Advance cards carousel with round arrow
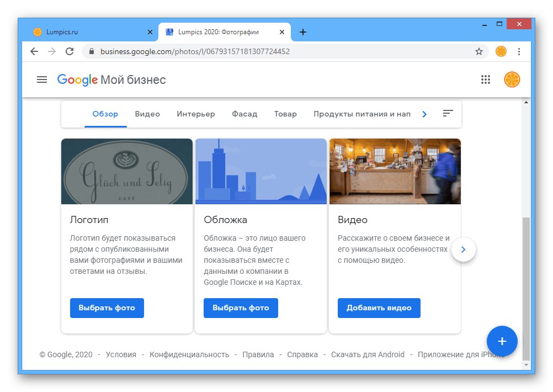The width and height of the screenshot is (553, 392). [464, 250]
